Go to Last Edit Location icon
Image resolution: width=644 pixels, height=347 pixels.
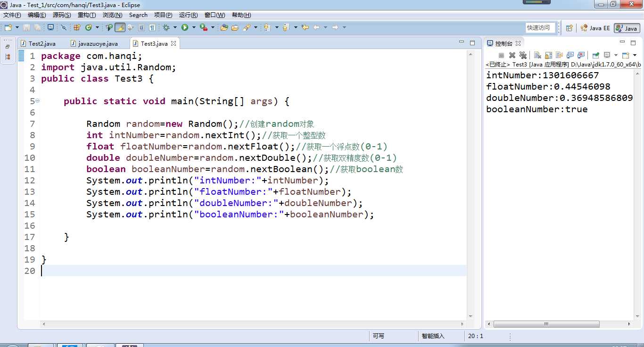pos(305,27)
